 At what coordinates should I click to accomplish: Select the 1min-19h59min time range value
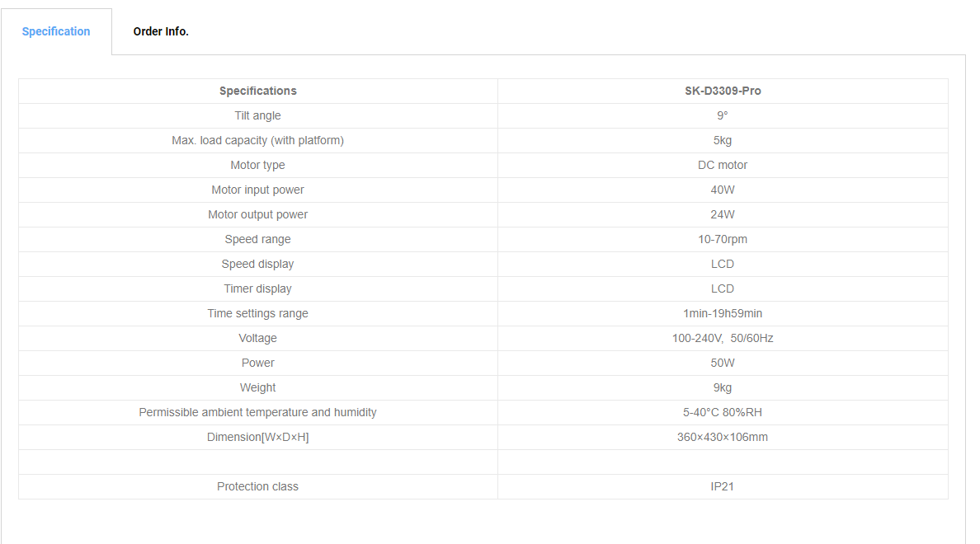pos(723,313)
